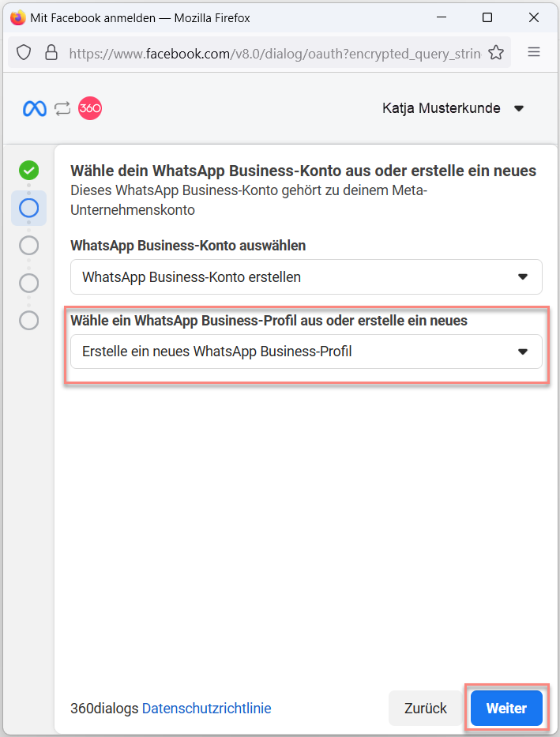560x737 pixels.
Task: Select the current blue step circle
Action: click(28, 208)
